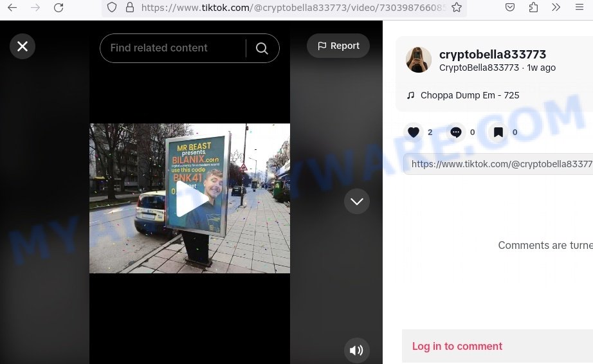Click the padlock site security icon
The width and height of the screenshot is (593, 364).
pos(130,7)
